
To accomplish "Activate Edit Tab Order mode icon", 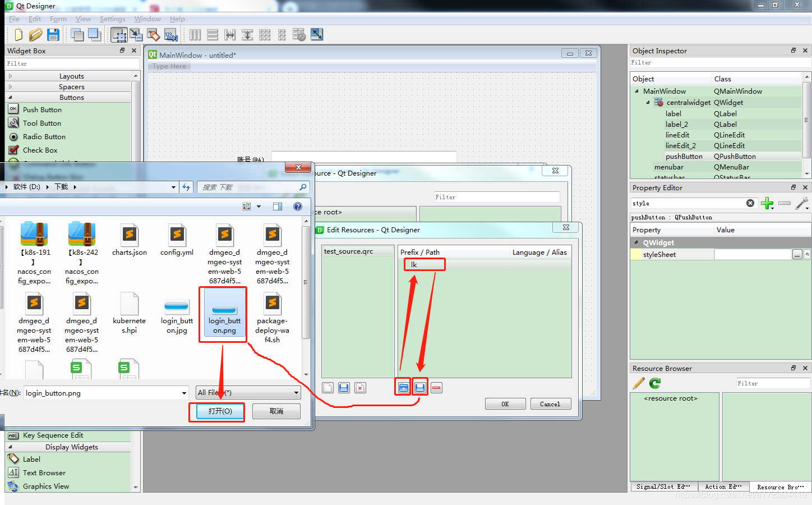I will pos(171,35).
